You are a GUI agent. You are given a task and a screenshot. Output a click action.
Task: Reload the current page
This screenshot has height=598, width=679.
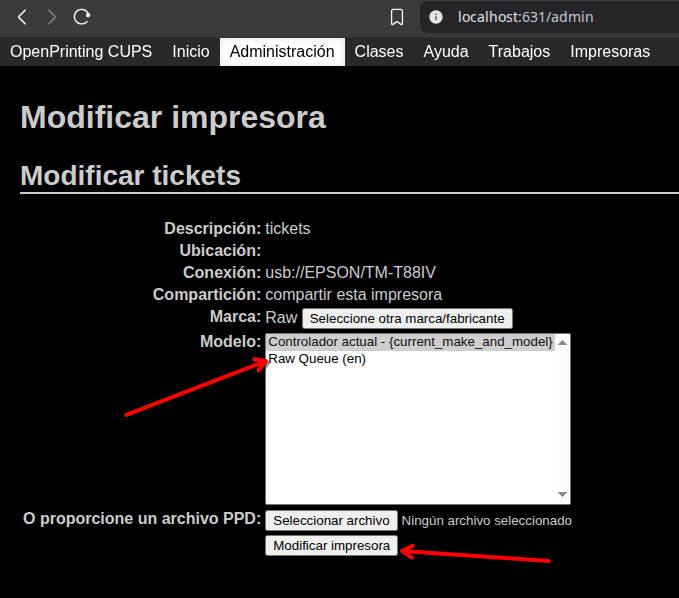(x=82, y=17)
